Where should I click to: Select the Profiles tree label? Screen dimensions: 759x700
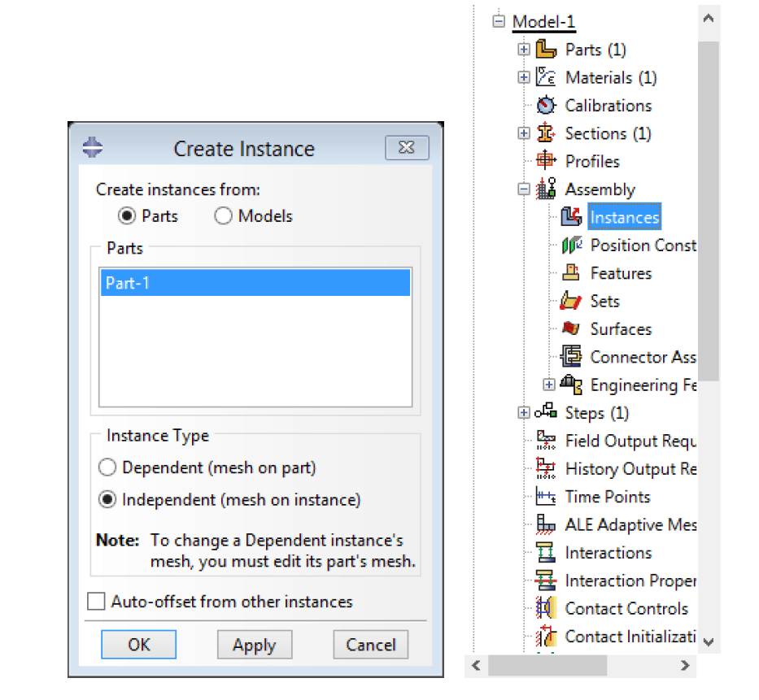[x=592, y=161]
